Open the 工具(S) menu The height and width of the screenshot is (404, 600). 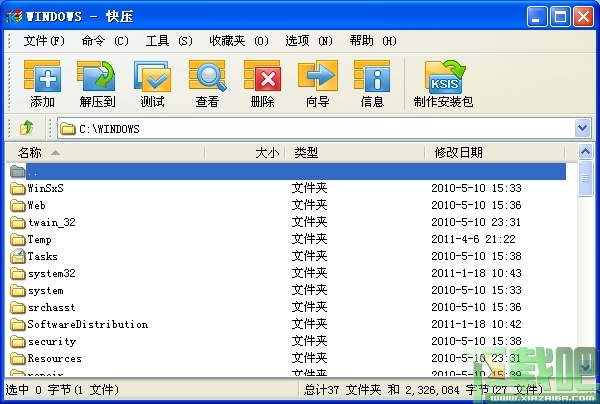(x=169, y=41)
